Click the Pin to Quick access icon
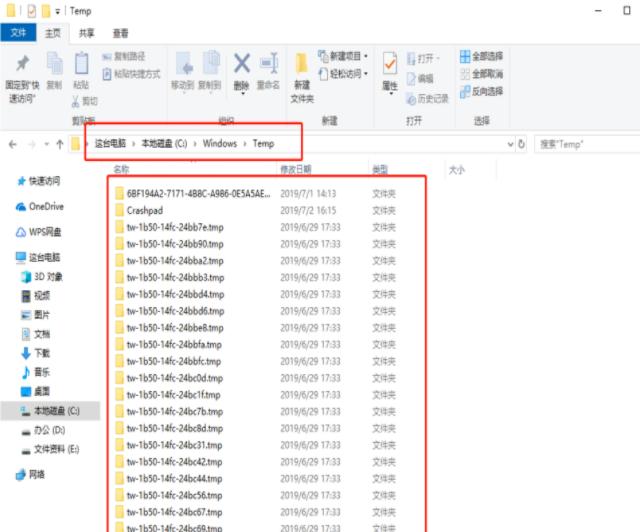Image resolution: width=642 pixels, height=532 pixels. [23, 63]
